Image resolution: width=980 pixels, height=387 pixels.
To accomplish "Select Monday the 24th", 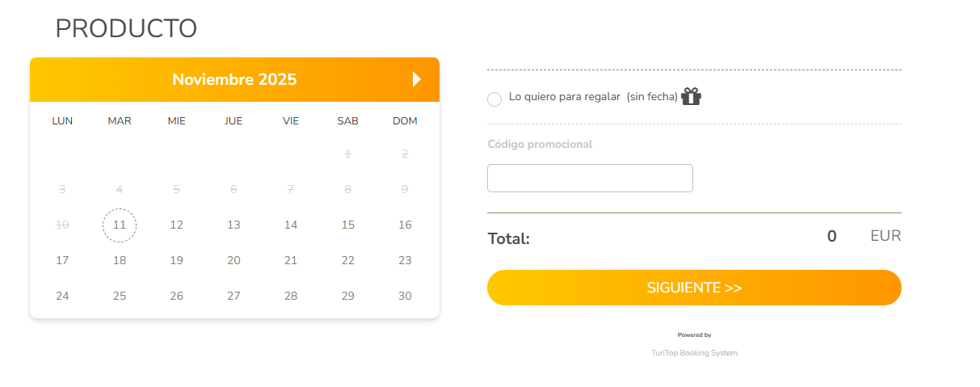I will (x=62, y=296).
